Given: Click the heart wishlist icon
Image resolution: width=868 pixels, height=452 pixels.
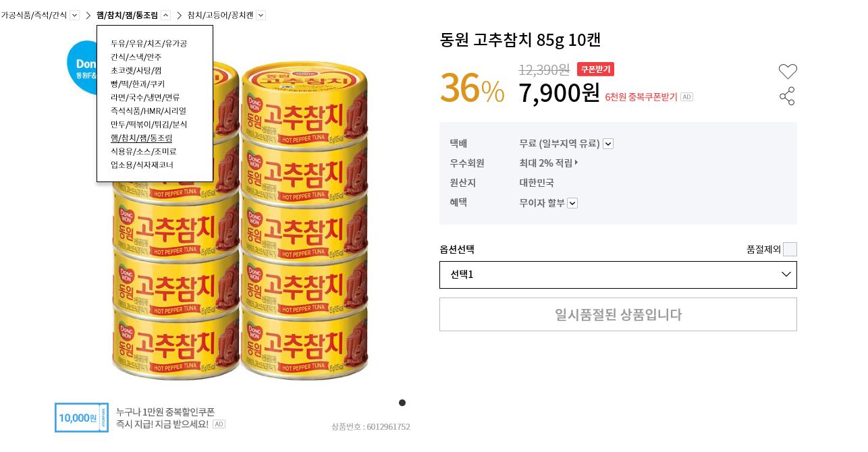Looking at the screenshot, I should (788, 71).
